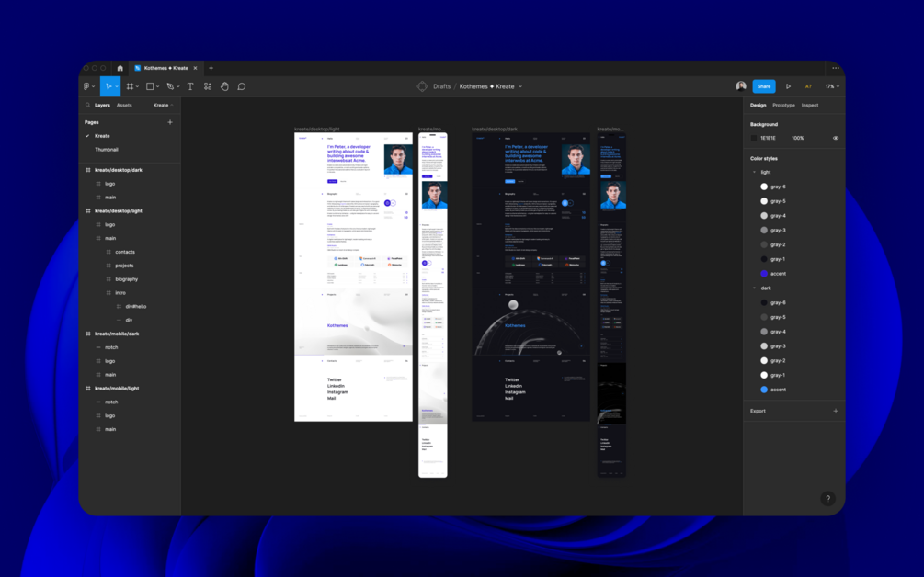Select the div#hello layer

coord(135,307)
